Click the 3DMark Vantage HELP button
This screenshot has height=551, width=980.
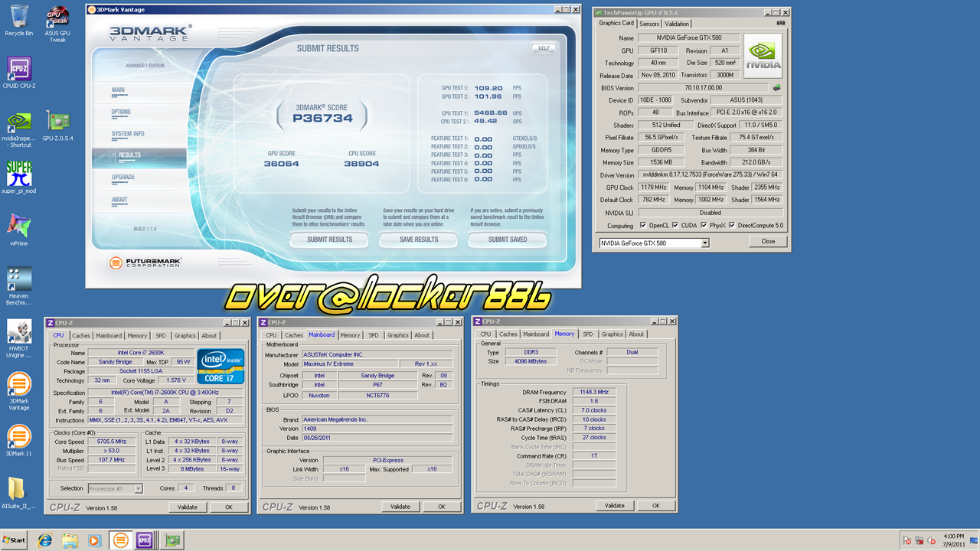(543, 48)
